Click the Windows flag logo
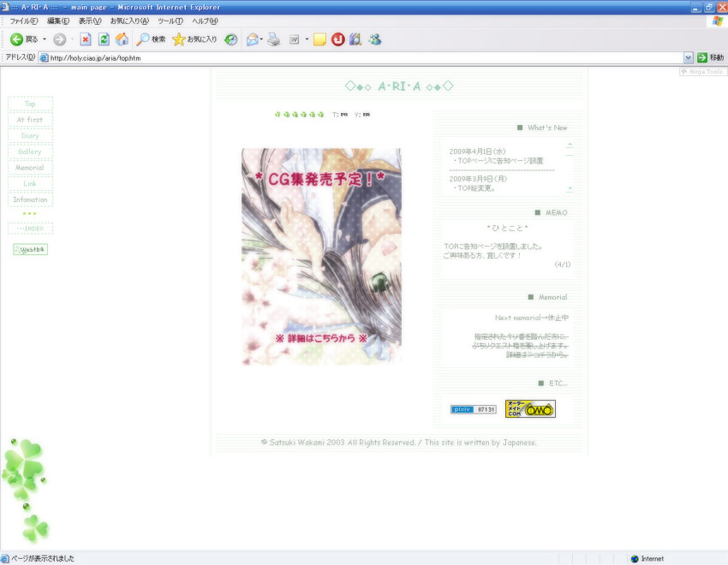Viewport: 728px width, 565px height. (x=718, y=21)
